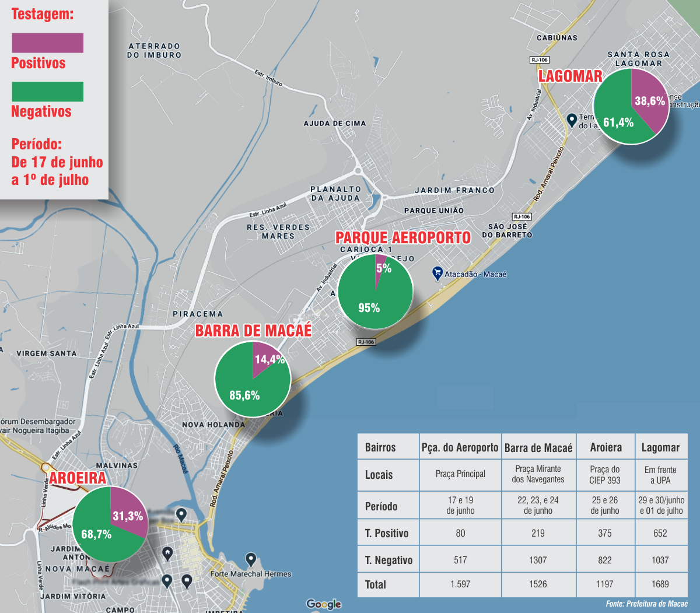700x613 pixels.
Task: Select the 14,4% slice in Barra de Macaé
Action: (265, 359)
